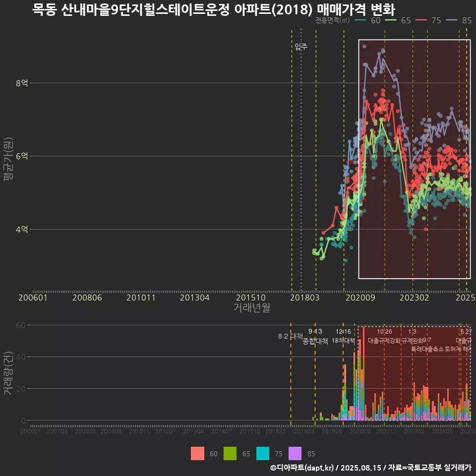Screen dimensions: 476x476
Task: Click the 20 tick on the volume axis
Action: (21, 389)
